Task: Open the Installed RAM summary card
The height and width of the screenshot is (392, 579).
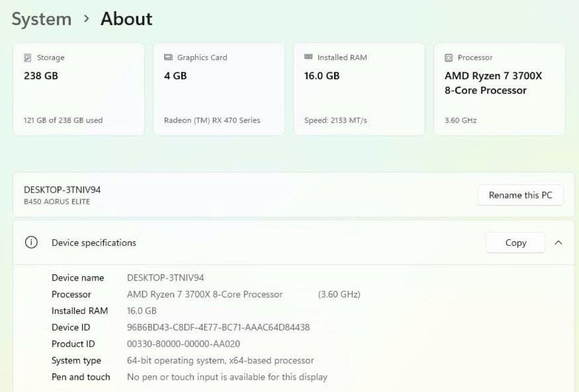Action: (x=359, y=88)
